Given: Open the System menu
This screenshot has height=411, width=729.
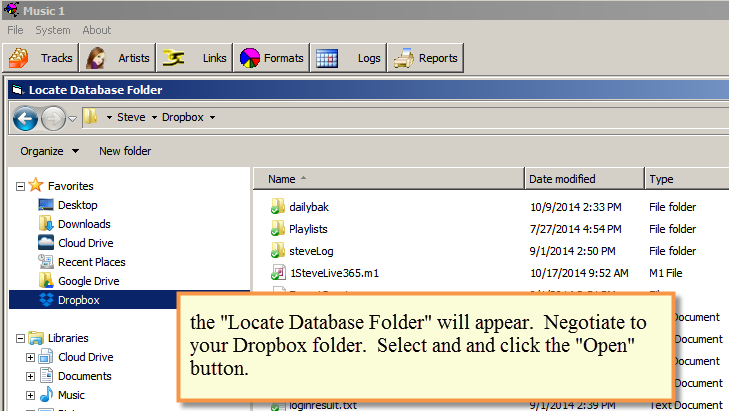Looking at the screenshot, I should pyautogui.click(x=53, y=30).
